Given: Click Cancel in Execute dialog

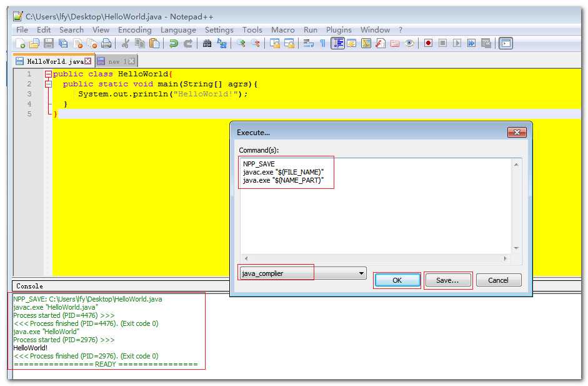Looking at the screenshot, I should coord(499,280).
